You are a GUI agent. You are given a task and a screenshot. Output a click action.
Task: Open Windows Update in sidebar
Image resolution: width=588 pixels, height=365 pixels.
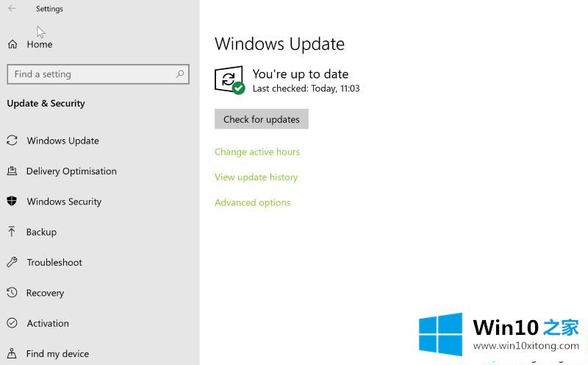[x=62, y=141]
